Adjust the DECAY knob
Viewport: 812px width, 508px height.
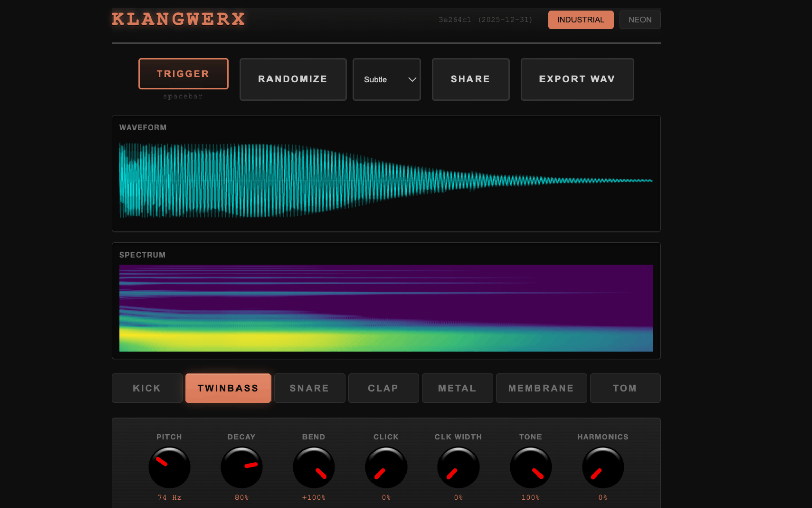pyautogui.click(x=242, y=466)
